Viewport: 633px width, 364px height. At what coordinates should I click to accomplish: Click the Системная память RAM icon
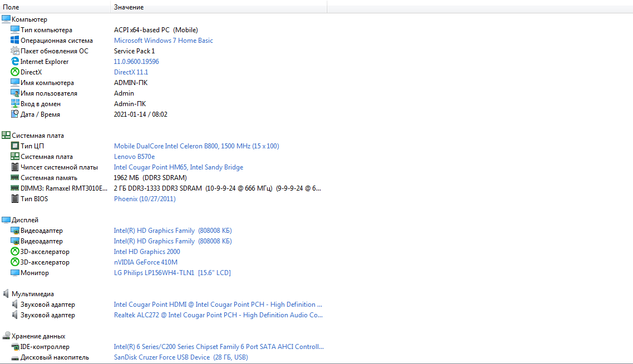click(15, 177)
